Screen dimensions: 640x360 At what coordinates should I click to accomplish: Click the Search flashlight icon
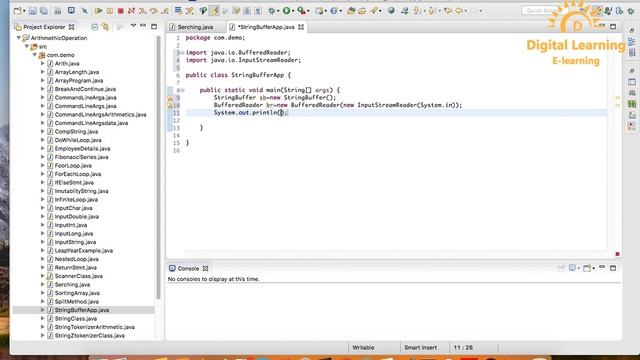click(373, 11)
